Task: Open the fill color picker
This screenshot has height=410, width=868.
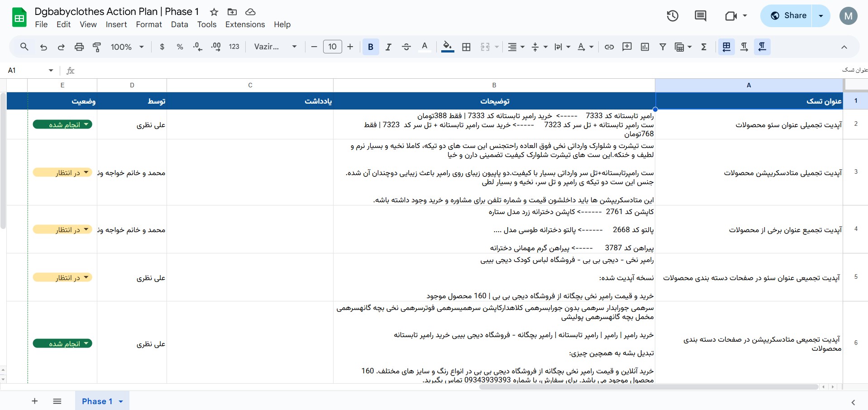Action: 447,47
